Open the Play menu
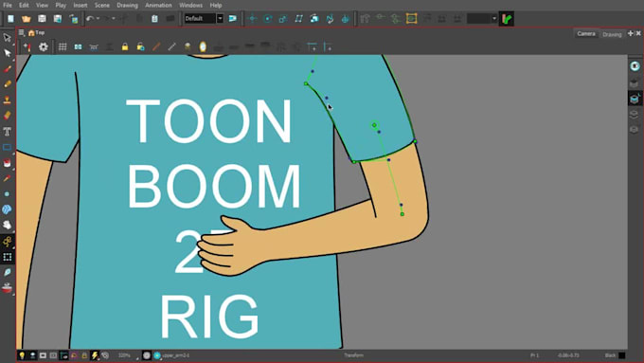 click(61, 6)
